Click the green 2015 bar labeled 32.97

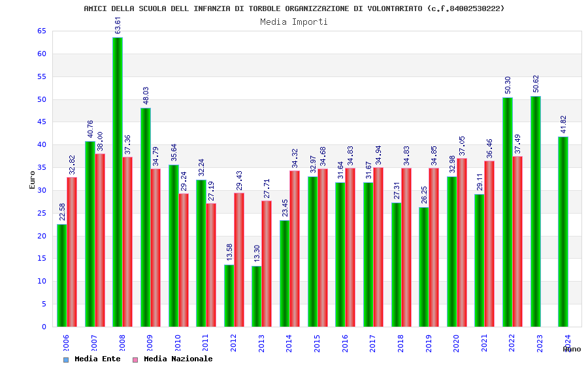click(x=313, y=252)
